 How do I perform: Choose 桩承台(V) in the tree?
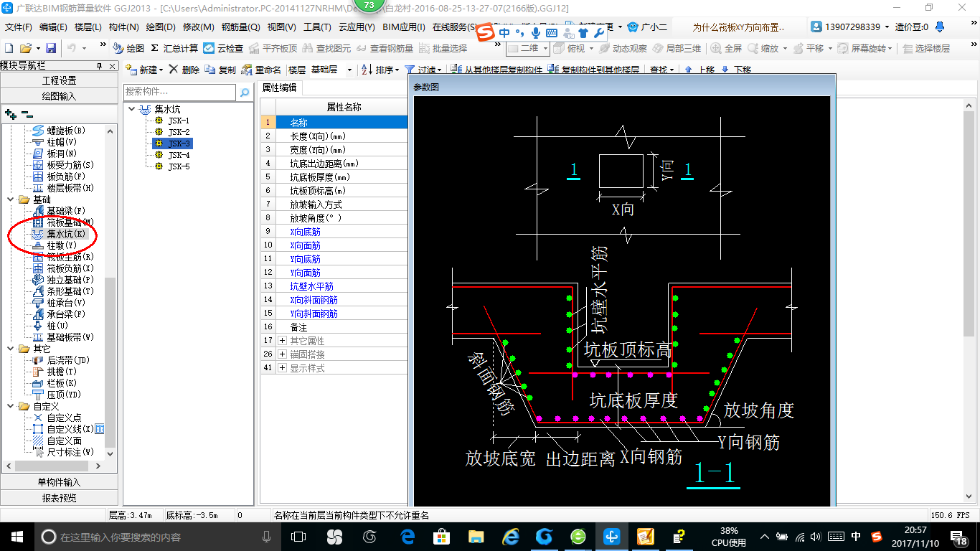point(66,303)
